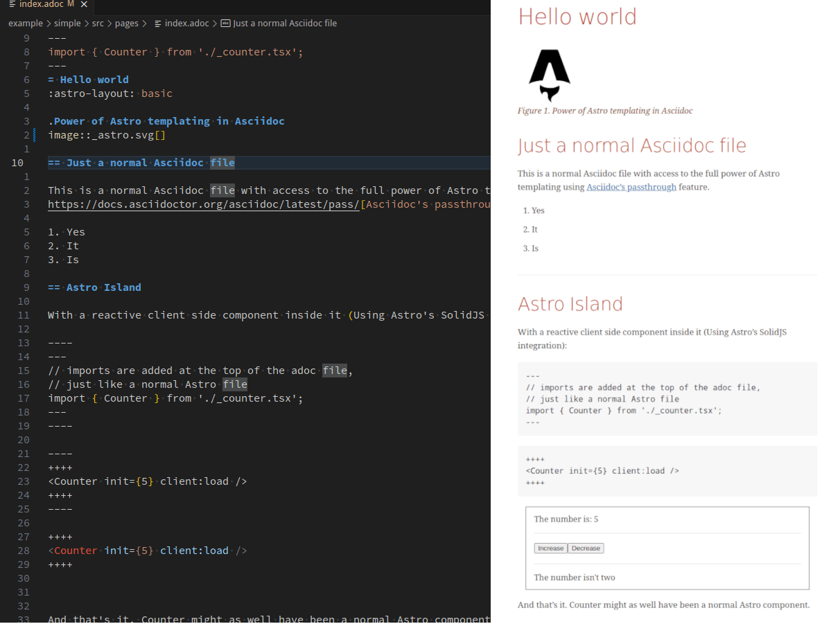840x624 pixels.
Task: Click the 'Astro Island' preview heading
Action: click(570, 304)
